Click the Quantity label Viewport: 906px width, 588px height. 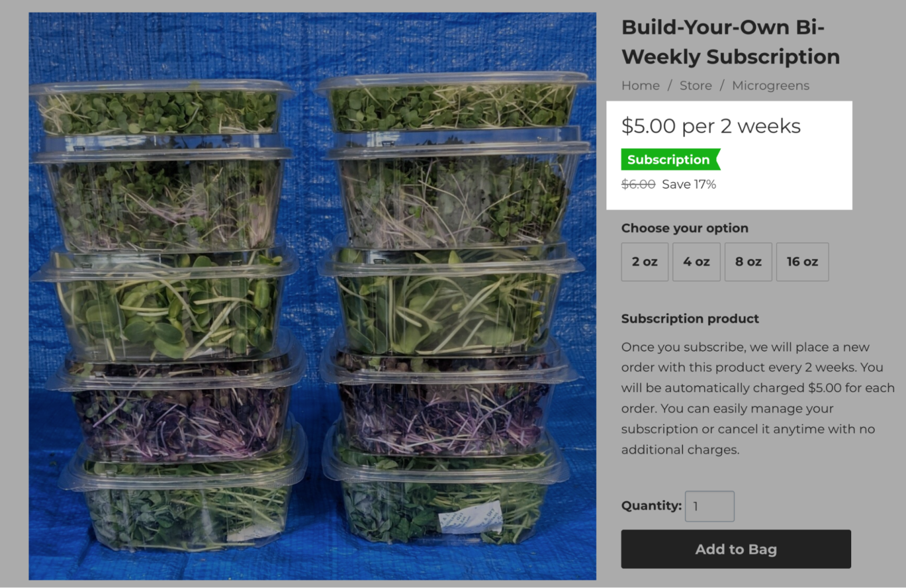[x=651, y=505]
